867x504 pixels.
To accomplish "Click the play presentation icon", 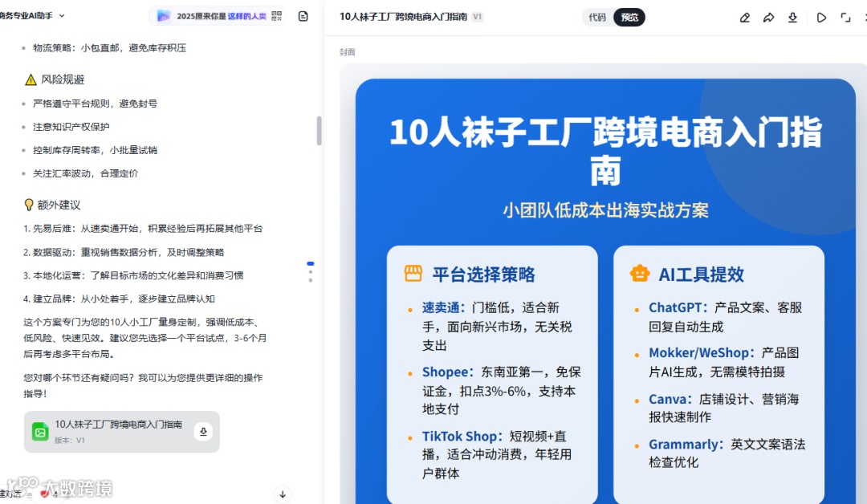I will pyautogui.click(x=822, y=18).
